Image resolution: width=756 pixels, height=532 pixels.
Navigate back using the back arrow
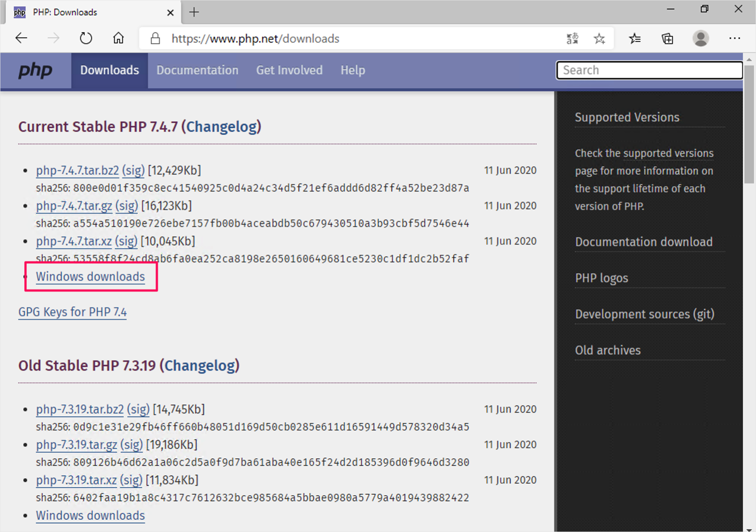21,38
